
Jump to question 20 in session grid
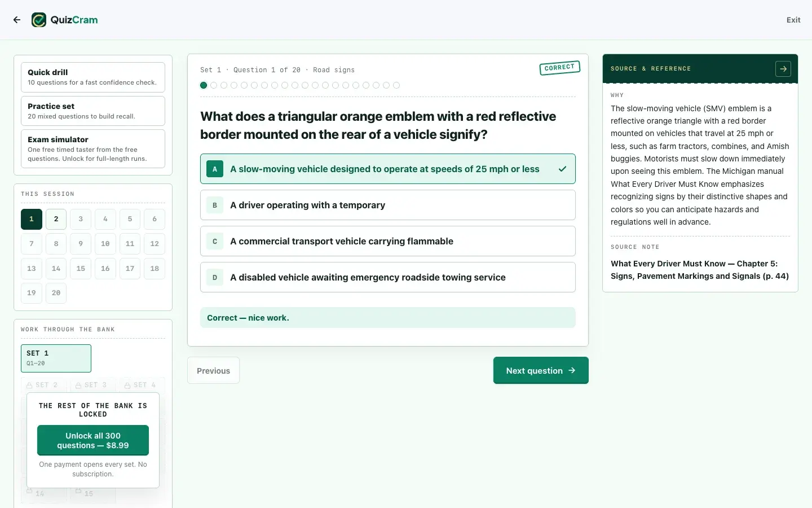tap(56, 293)
